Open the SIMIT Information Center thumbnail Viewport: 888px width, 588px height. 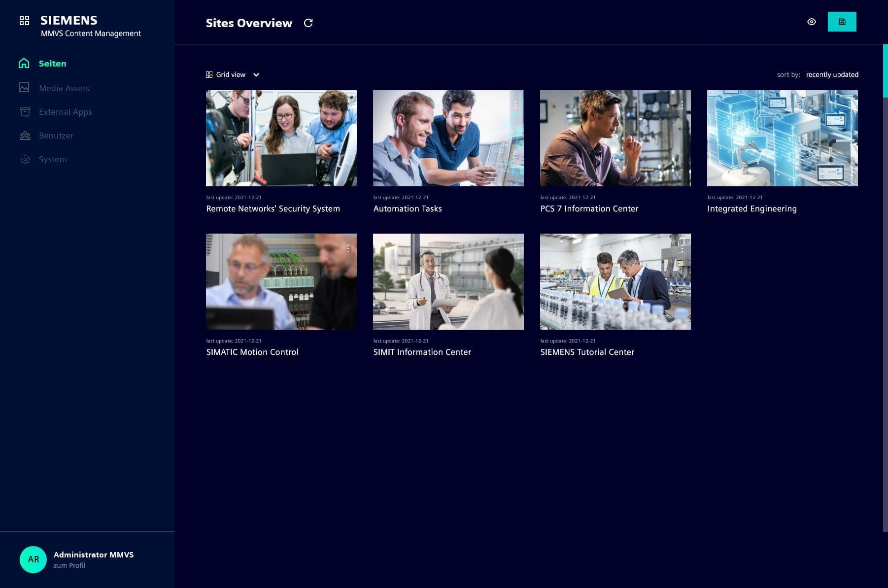pos(448,281)
